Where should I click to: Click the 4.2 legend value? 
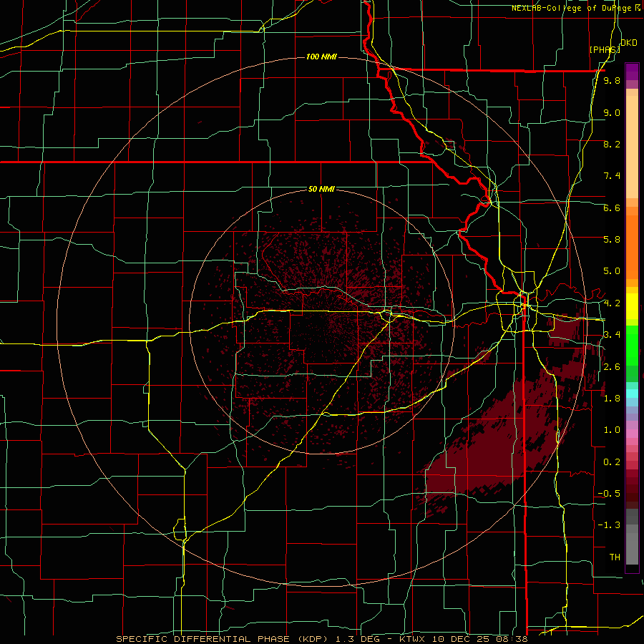click(612, 303)
